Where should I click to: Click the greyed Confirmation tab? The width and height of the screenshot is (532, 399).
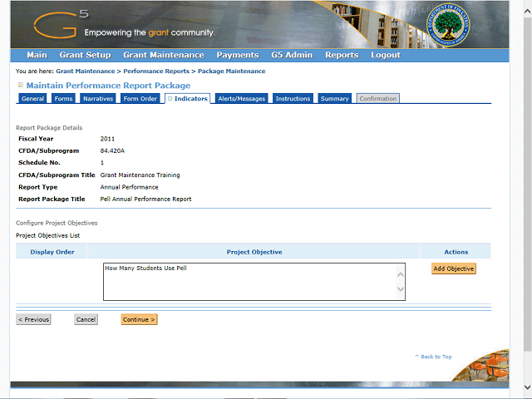click(378, 98)
